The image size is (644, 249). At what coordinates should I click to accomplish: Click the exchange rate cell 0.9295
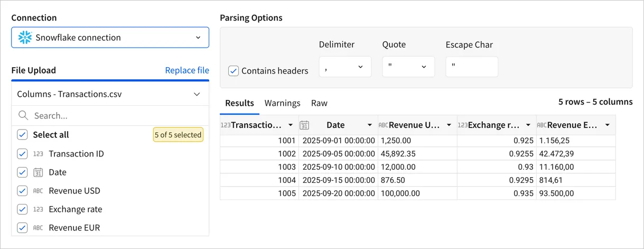coord(497,180)
